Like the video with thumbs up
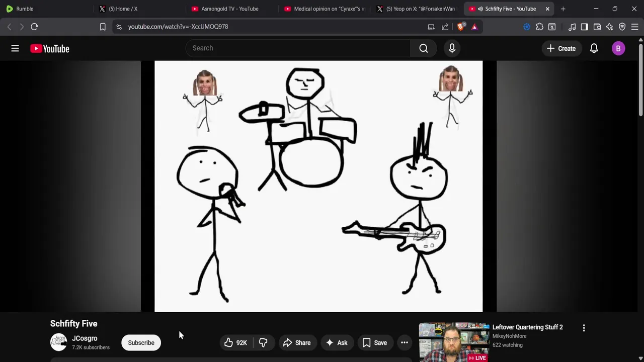 tap(236, 343)
